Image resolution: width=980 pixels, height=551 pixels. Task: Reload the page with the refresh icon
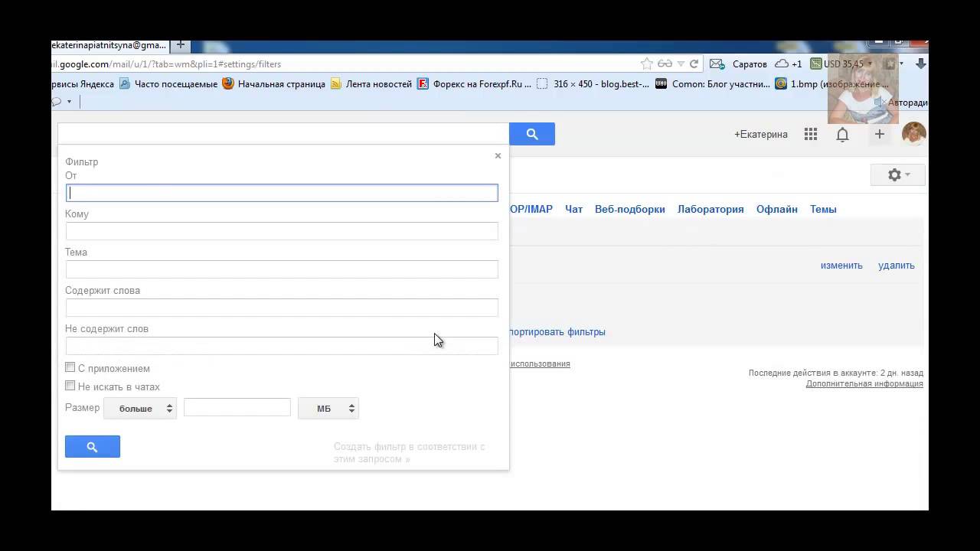coord(694,64)
